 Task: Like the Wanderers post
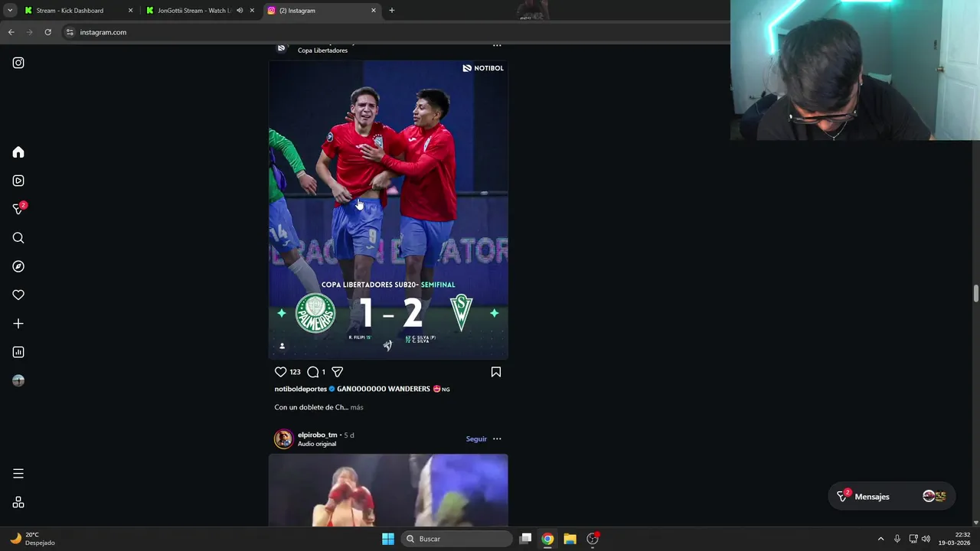(280, 372)
